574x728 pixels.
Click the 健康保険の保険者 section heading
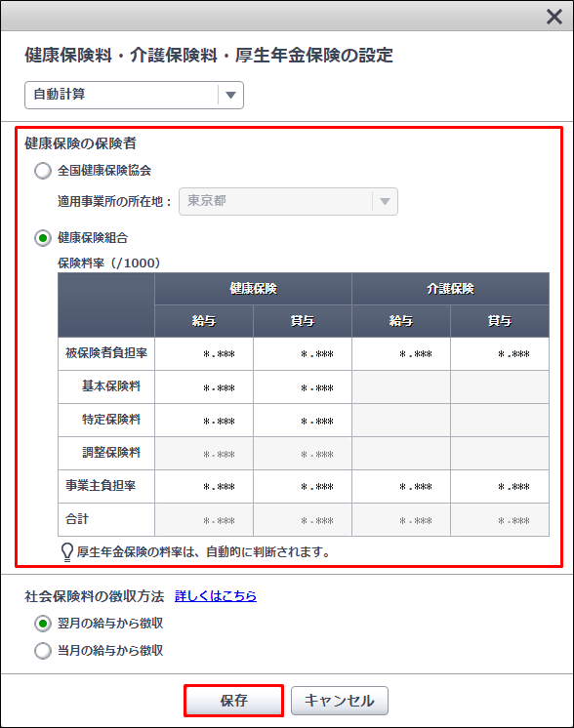80,143
